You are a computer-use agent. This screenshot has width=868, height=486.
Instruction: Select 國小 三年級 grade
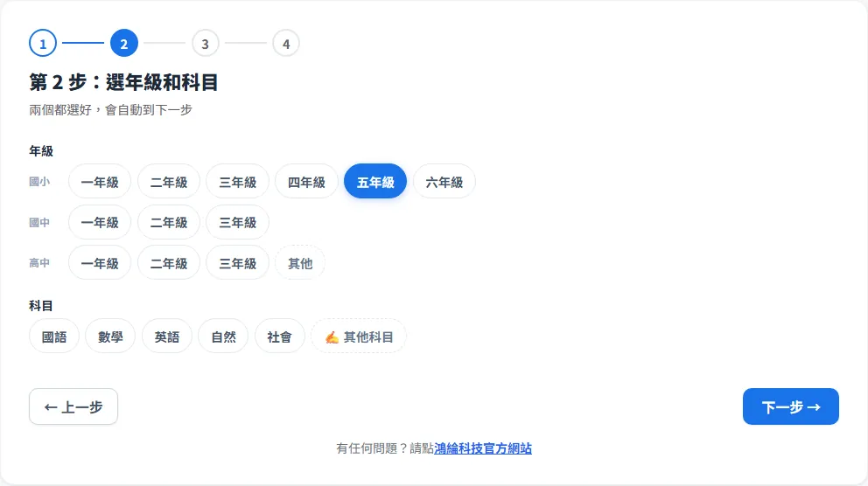coord(237,181)
